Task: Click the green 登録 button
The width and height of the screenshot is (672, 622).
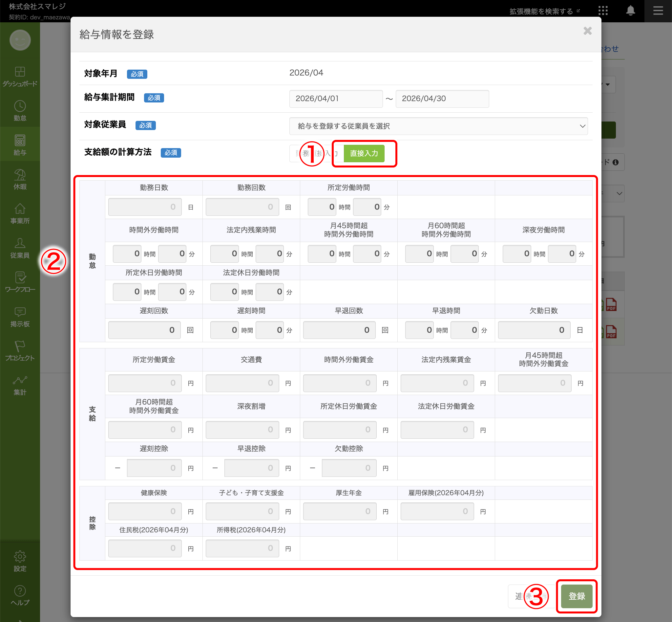Action: (x=577, y=596)
